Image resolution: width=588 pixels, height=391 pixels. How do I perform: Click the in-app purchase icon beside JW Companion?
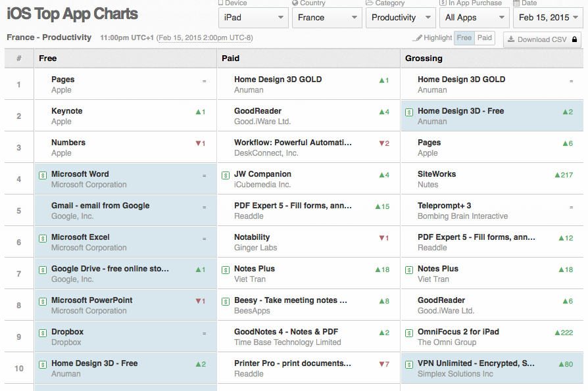[226, 175]
